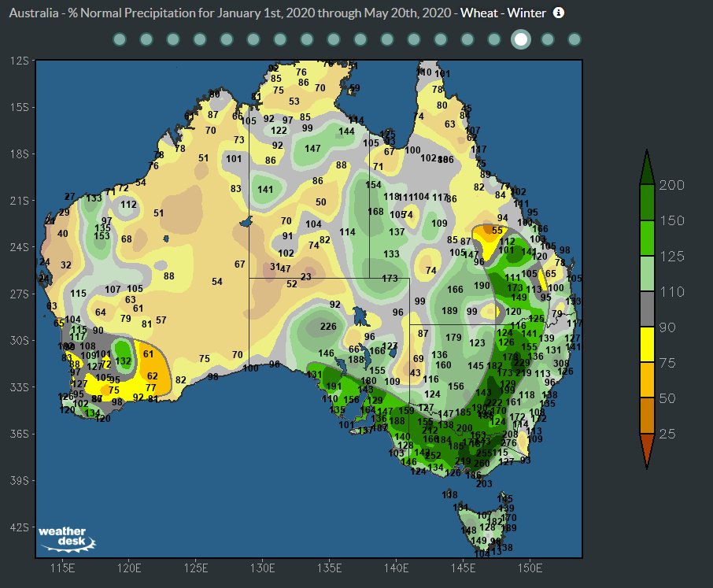Viewport: 713px width, 588px height.
Task: Select the eleventh slide indicator dot
Action: [x=387, y=39]
